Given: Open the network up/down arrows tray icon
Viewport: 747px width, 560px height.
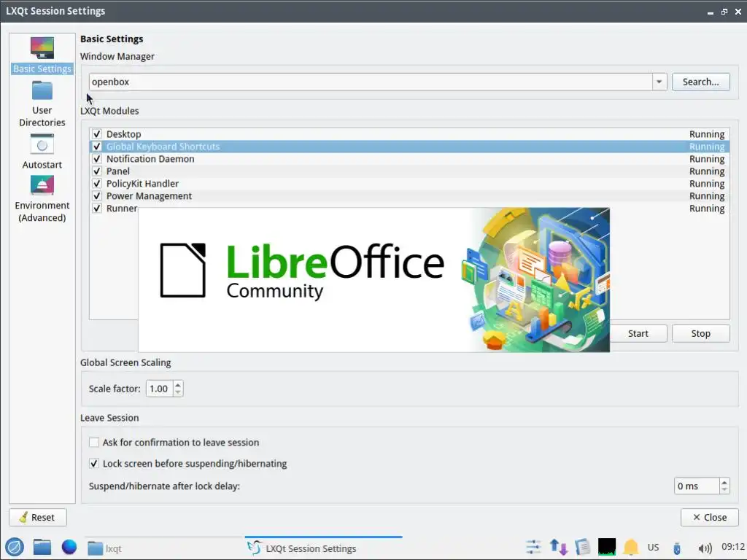Looking at the screenshot, I should [x=558, y=547].
